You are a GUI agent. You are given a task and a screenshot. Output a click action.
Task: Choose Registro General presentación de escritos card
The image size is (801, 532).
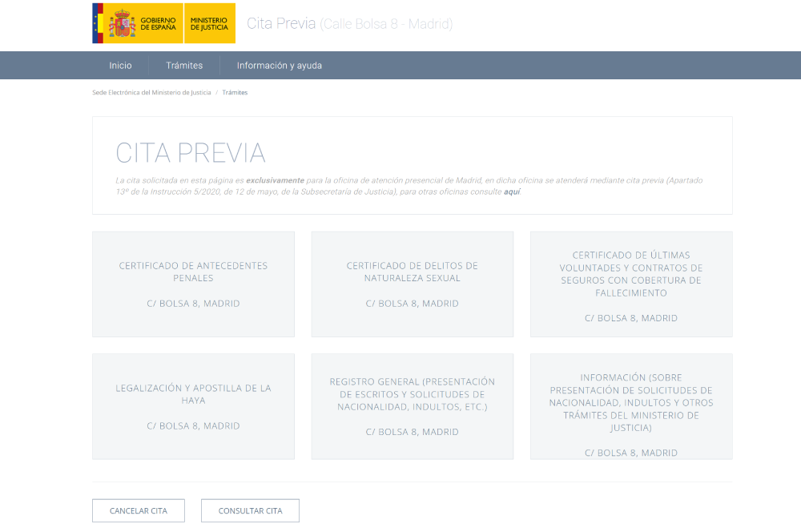(x=413, y=406)
